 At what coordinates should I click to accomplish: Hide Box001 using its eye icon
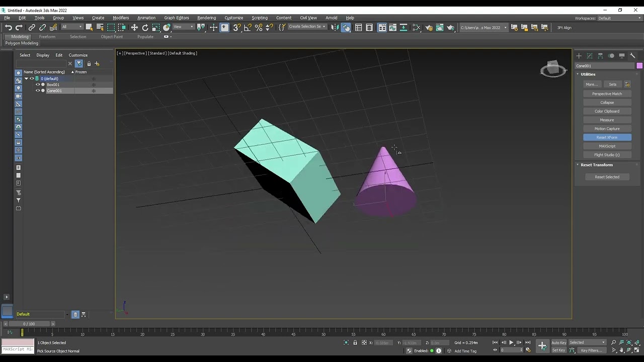tap(38, 84)
